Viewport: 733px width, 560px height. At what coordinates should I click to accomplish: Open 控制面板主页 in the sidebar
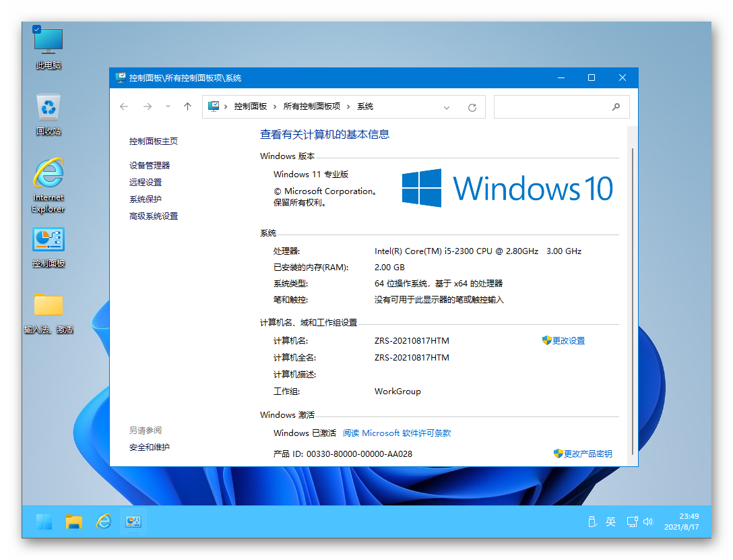tap(154, 141)
